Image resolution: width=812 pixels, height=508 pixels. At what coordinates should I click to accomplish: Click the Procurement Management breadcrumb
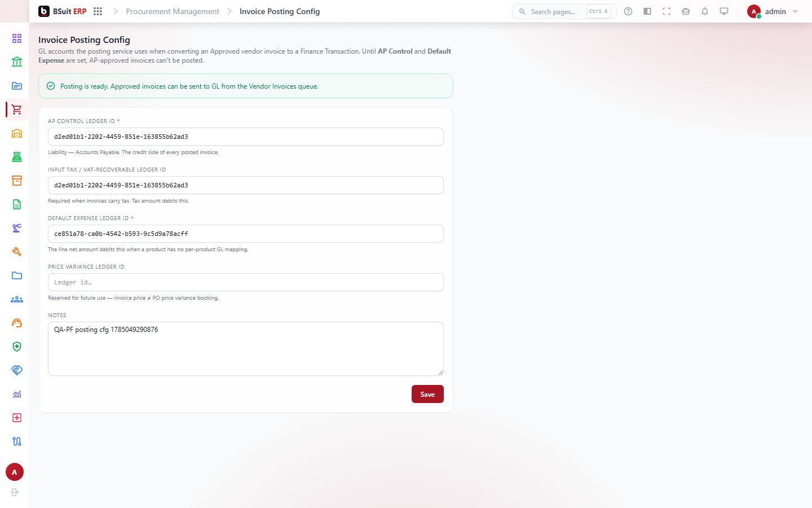pos(173,11)
